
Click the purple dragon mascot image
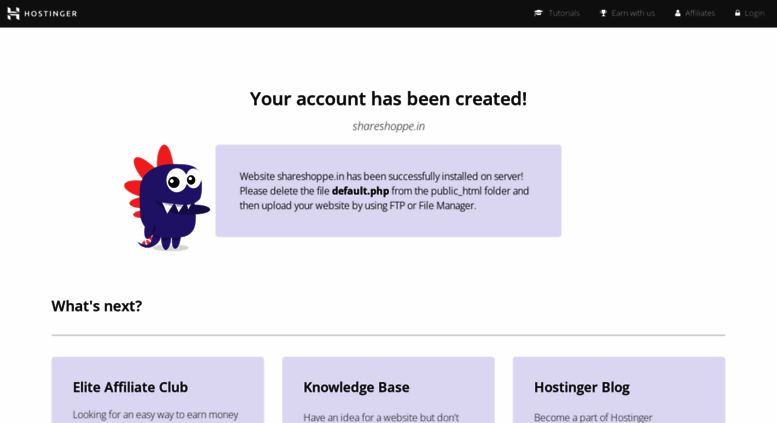click(x=166, y=198)
